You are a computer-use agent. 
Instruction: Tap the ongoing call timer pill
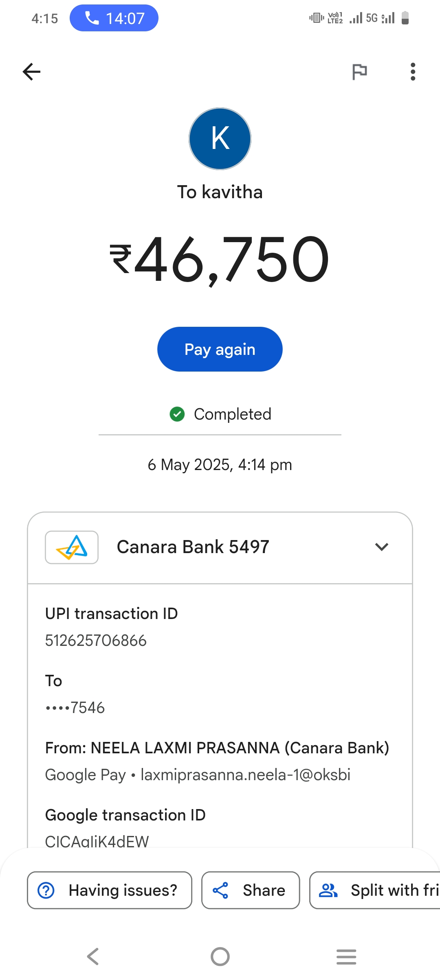pos(114,18)
